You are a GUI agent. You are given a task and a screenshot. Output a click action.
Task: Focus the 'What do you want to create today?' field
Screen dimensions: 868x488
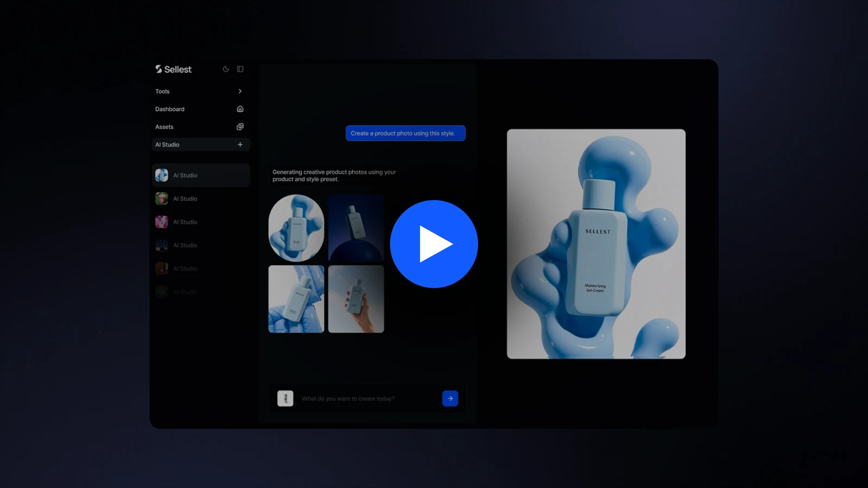(x=369, y=399)
